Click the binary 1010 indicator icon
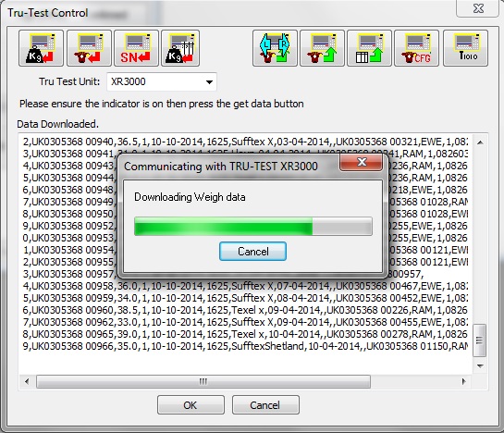The width and height of the screenshot is (504, 433). 465,48
